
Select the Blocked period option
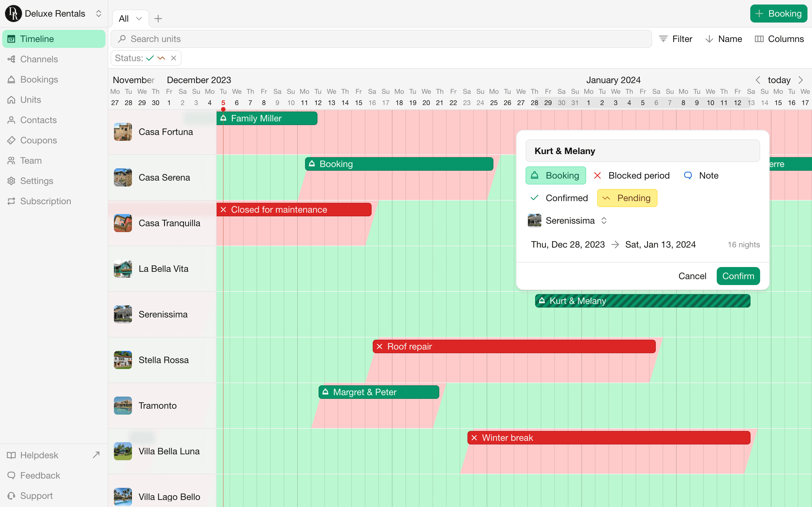pyautogui.click(x=639, y=175)
